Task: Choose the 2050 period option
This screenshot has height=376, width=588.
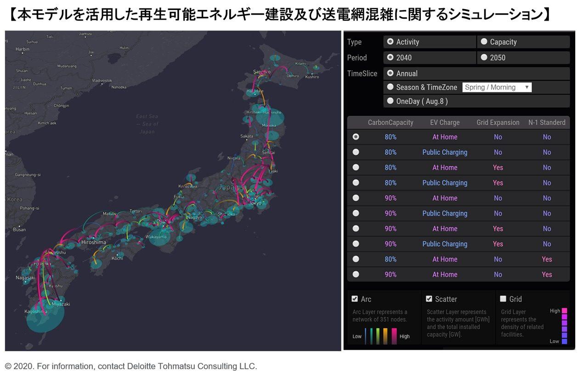Action: tap(484, 57)
